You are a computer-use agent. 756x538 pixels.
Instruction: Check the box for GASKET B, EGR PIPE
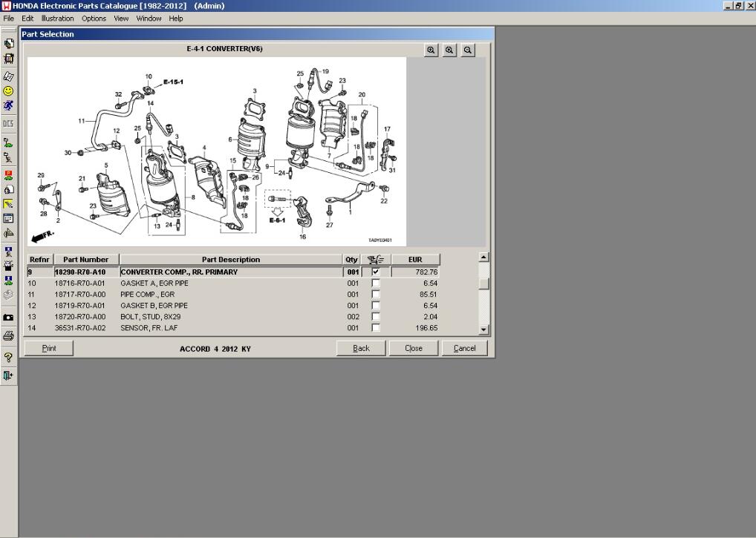376,306
